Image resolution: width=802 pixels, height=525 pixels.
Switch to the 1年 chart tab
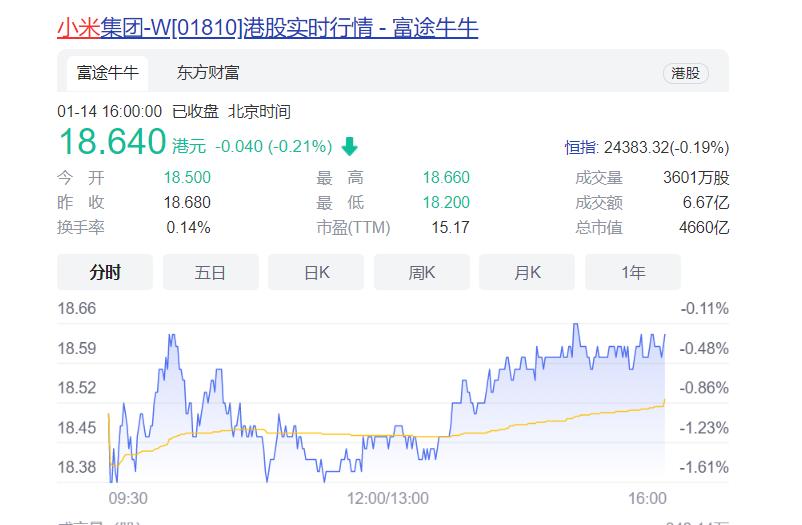(633, 272)
